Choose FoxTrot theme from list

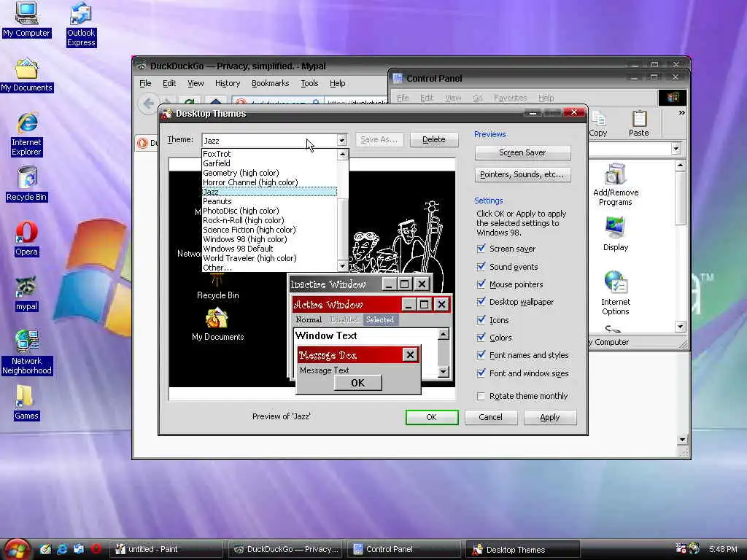click(269, 154)
